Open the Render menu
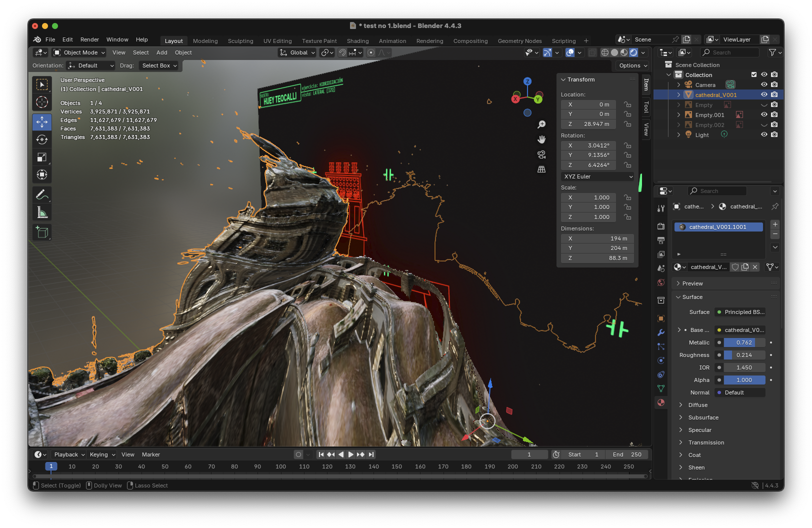The width and height of the screenshot is (812, 528). (x=89, y=39)
